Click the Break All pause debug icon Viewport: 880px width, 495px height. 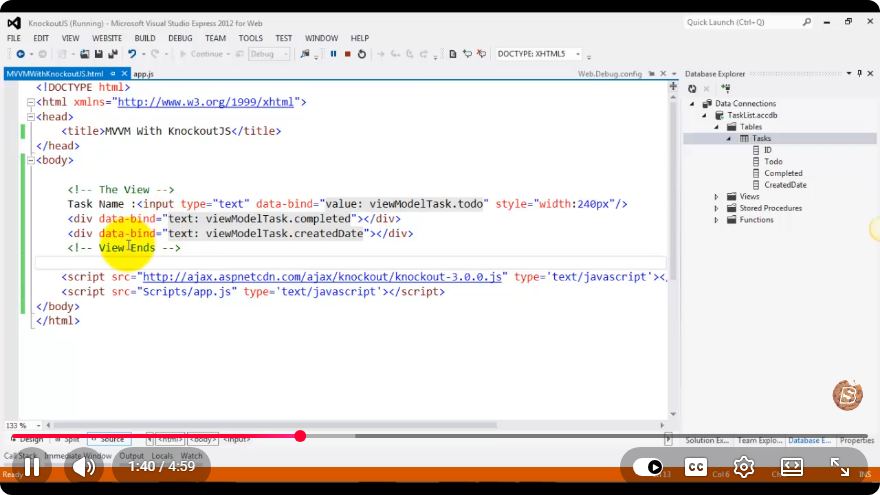click(333, 54)
